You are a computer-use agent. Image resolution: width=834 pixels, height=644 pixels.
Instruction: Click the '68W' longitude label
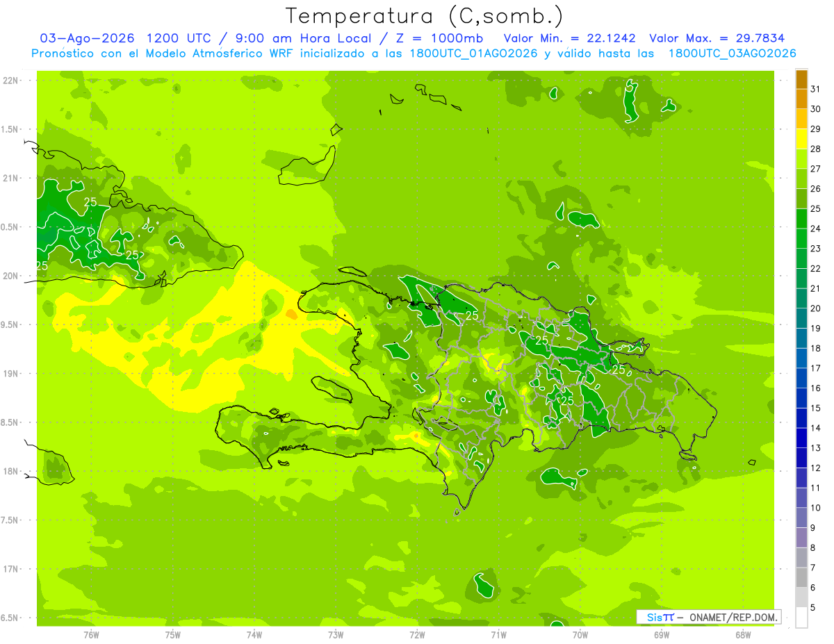(743, 635)
